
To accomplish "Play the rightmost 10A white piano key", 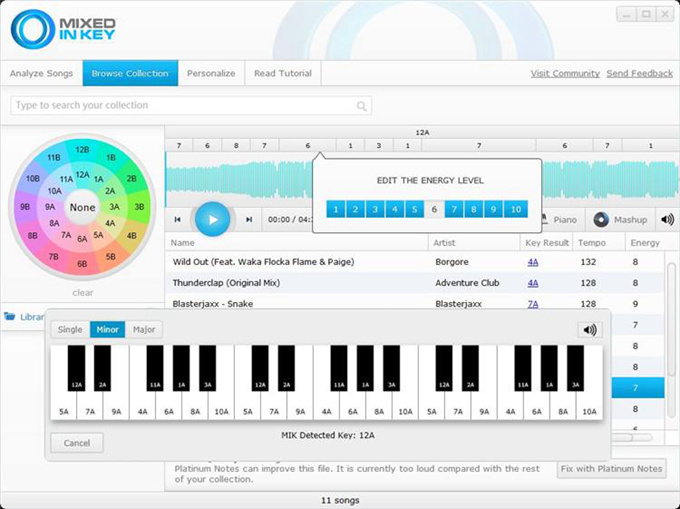I will pyautogui.click(x=589, y=405).
